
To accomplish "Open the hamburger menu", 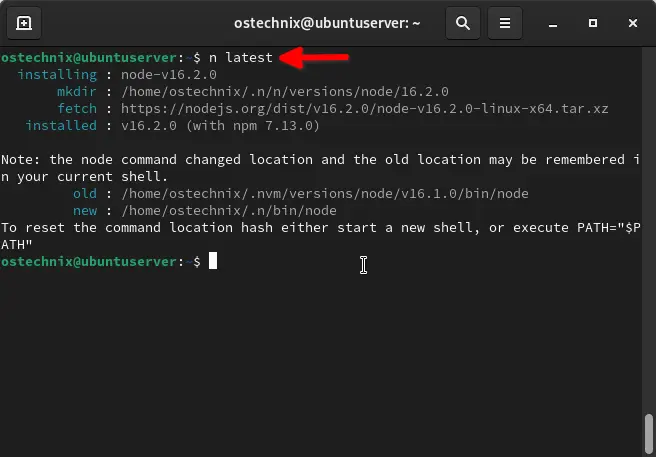I will (x=505, y=23).
